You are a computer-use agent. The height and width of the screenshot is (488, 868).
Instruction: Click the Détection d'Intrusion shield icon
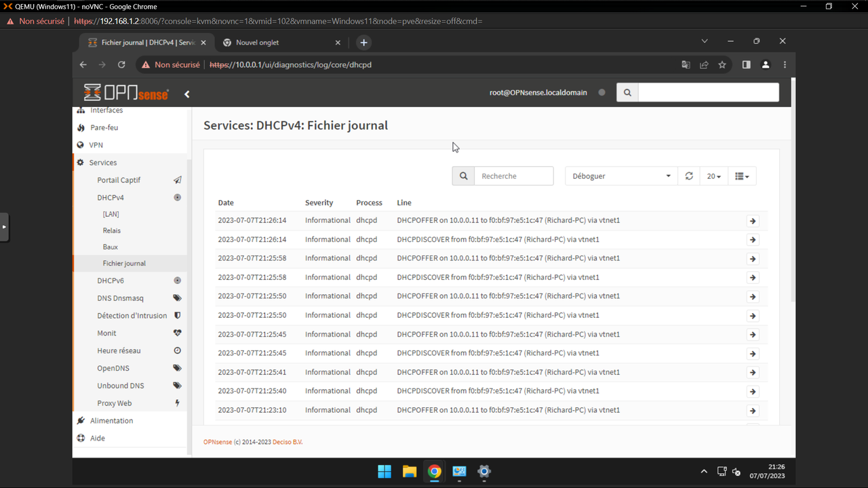(x=177, y=316)
